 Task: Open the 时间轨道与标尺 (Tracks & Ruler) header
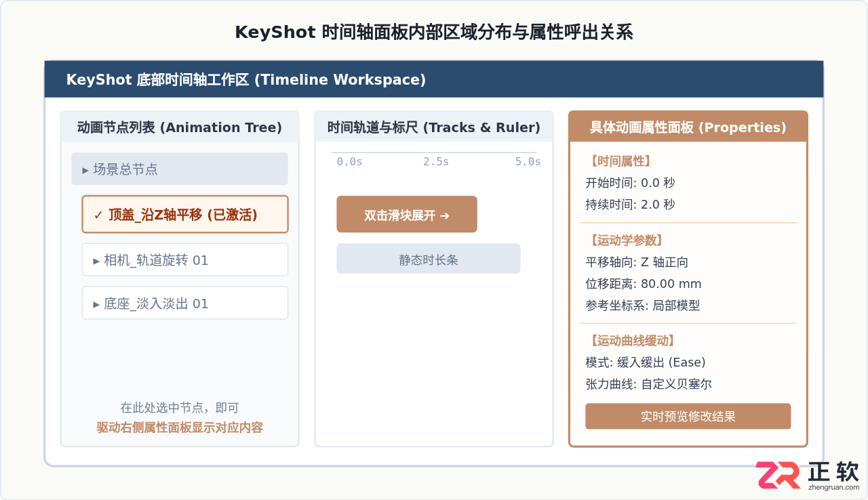point(434,127)
